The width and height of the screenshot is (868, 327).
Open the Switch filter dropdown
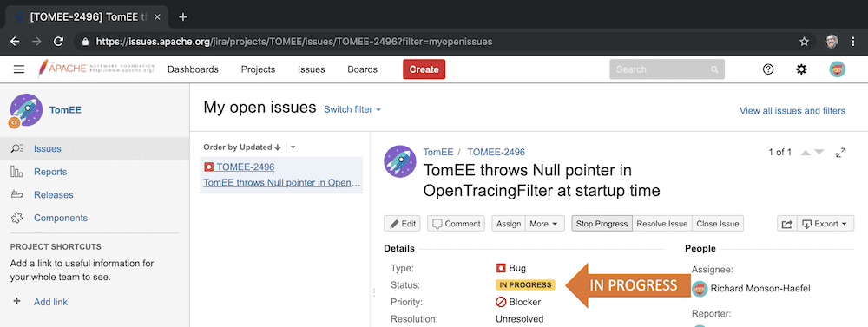tap(352, 109)
